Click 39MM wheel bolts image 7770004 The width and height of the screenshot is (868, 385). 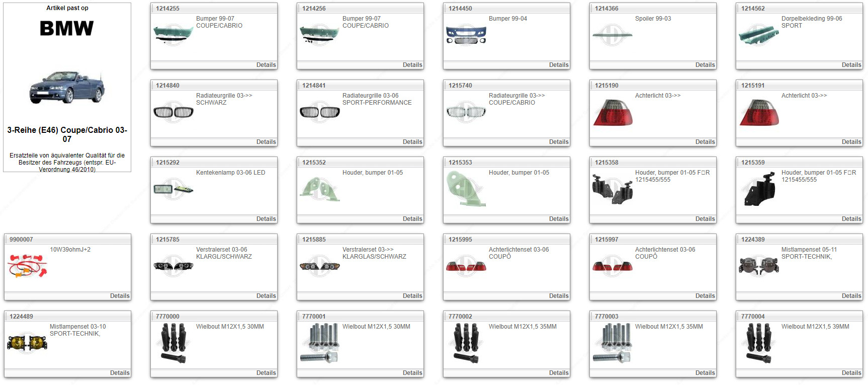coord(759,343)
